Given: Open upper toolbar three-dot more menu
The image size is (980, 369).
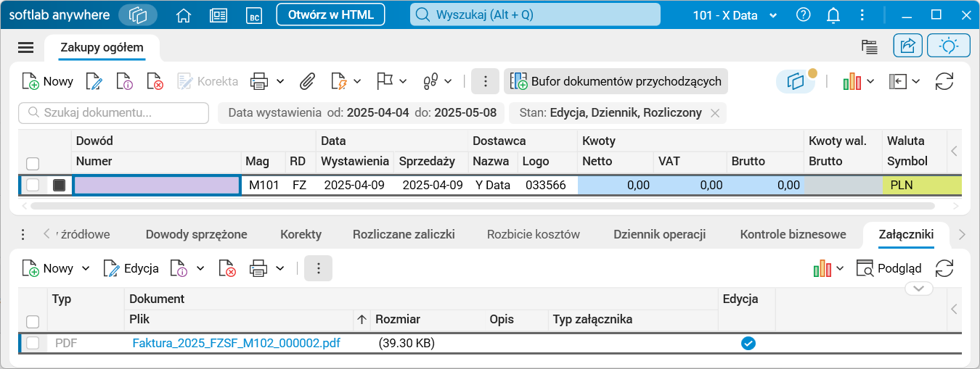Looking at the screenshot, I should click(x=485, y=81).
